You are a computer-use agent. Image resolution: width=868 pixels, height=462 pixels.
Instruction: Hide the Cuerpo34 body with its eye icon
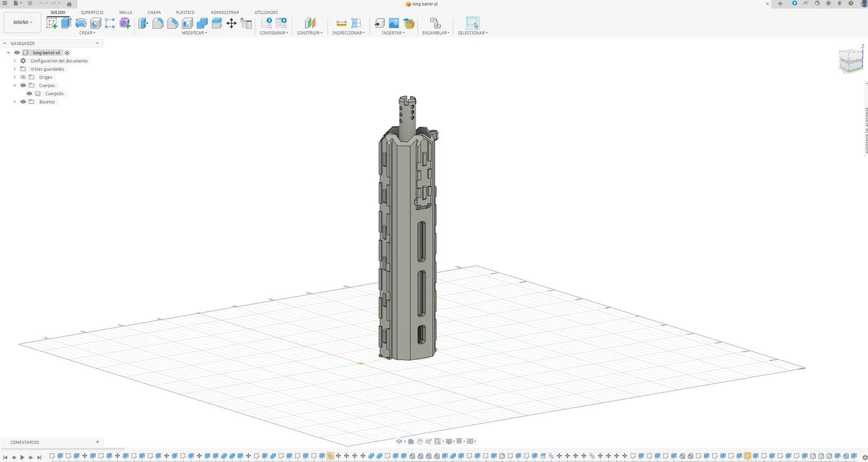pyautogui.click(x=29, y=94)
